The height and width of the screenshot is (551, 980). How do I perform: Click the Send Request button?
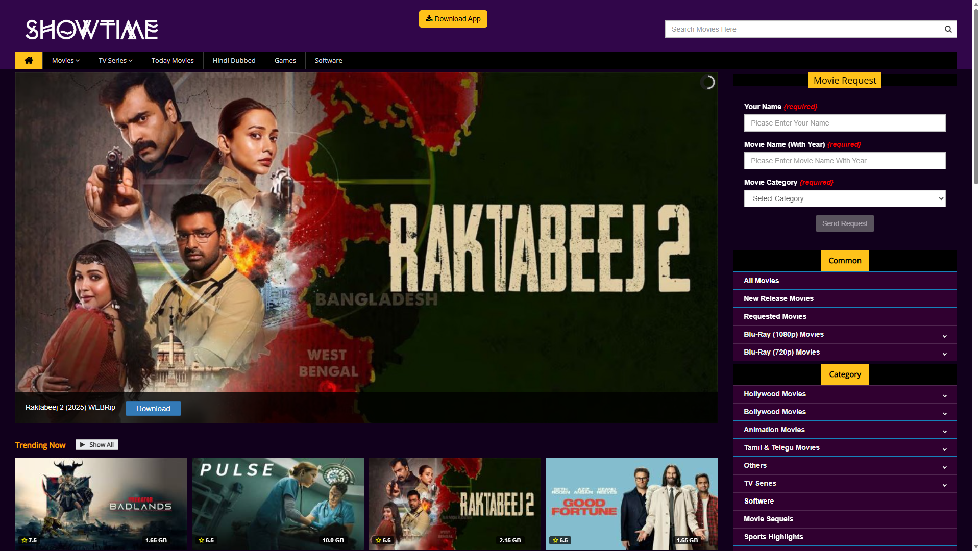(844, 223)
